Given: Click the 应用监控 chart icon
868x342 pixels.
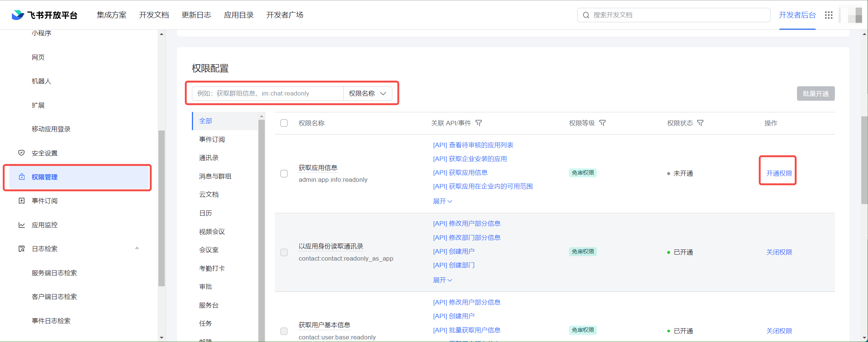Looking at the screenshot, I should 22,225.
